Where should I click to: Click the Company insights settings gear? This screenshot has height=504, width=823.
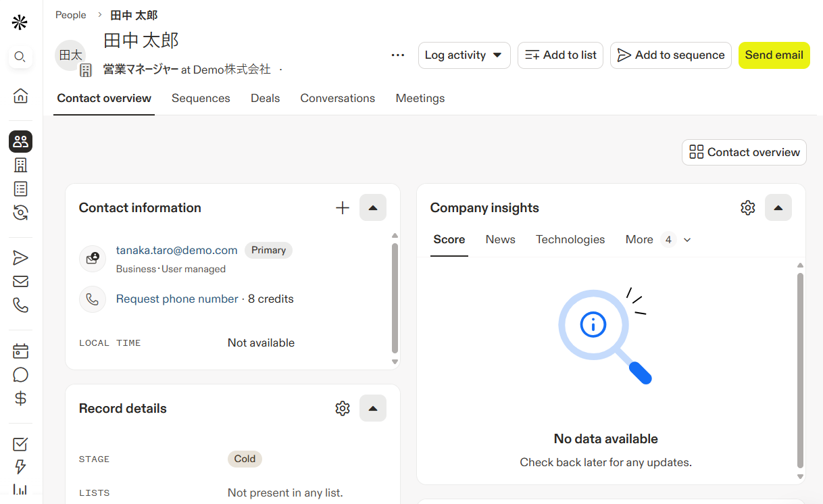click(747, 207)
